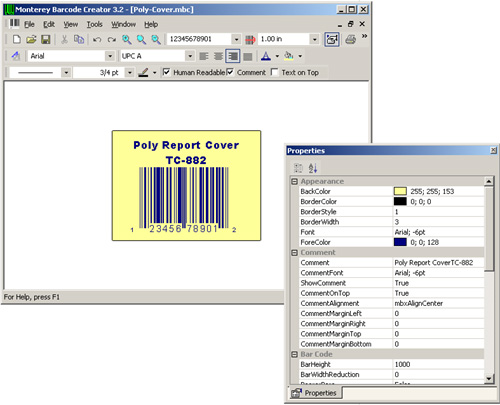Open the Edit menu
The width and height of the screenshot is (500, 405).
point(49,24)
